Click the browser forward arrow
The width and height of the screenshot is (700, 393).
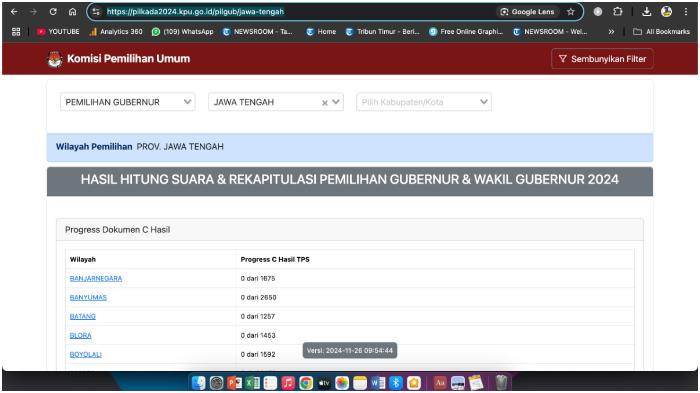(x=33, y=12)
